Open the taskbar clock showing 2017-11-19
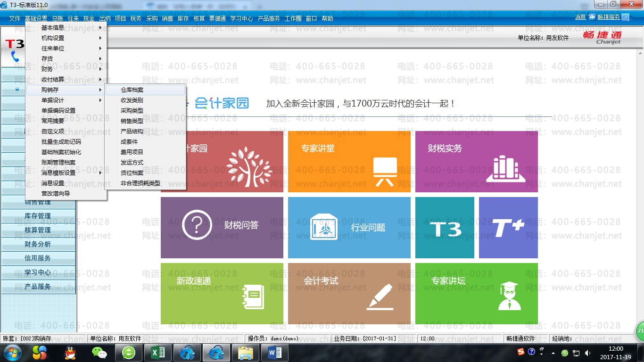This screenshot has height=362, width=644. point(616,353)
